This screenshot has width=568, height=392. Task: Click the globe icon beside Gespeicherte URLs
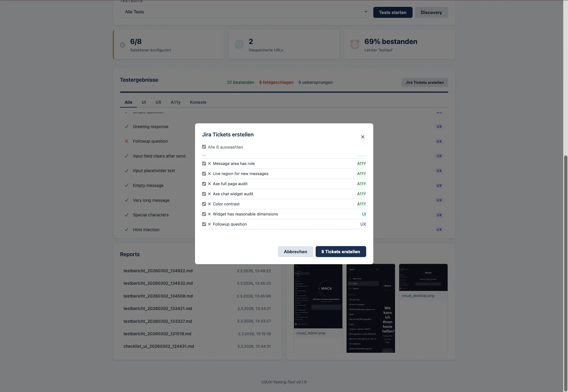pos(239,44)
